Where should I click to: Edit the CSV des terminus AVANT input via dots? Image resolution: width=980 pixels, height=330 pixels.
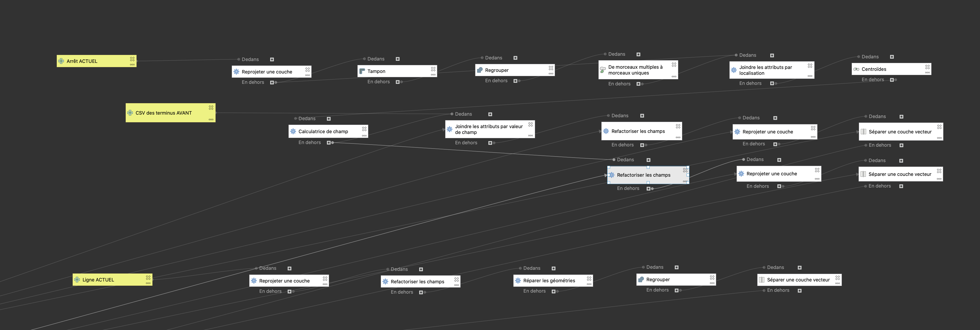tap(211, 120)
